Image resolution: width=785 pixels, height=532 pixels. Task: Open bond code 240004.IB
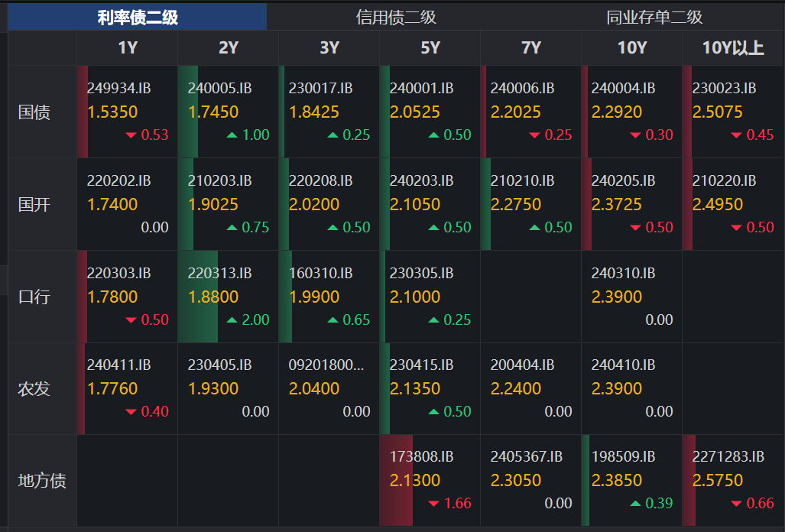pos(623,89)
